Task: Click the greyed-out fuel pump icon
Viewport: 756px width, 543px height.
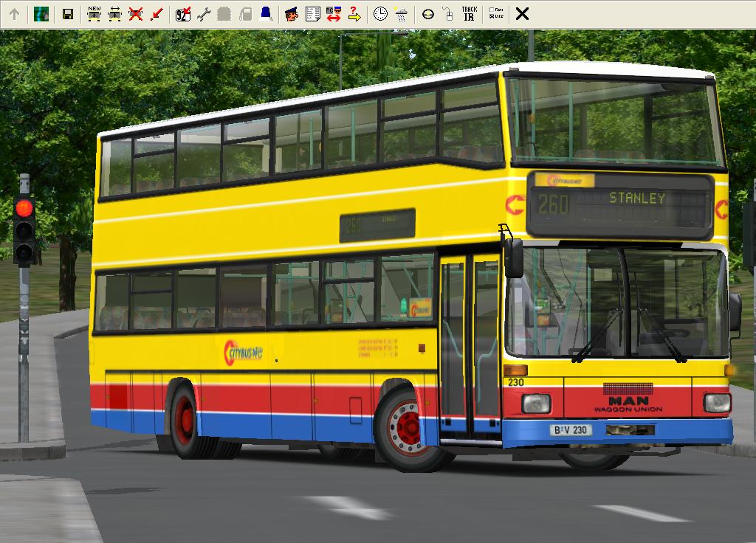Action: [245, 14]
